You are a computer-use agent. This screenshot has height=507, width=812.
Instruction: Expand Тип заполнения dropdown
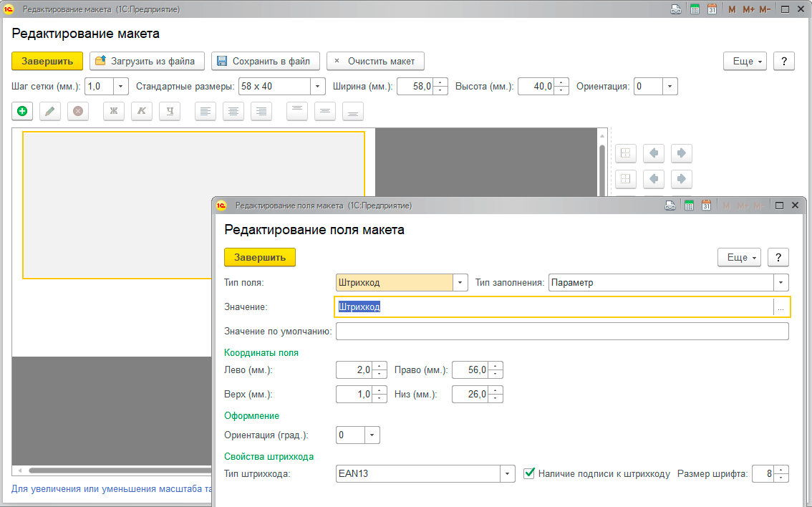(x=781, y=282)
